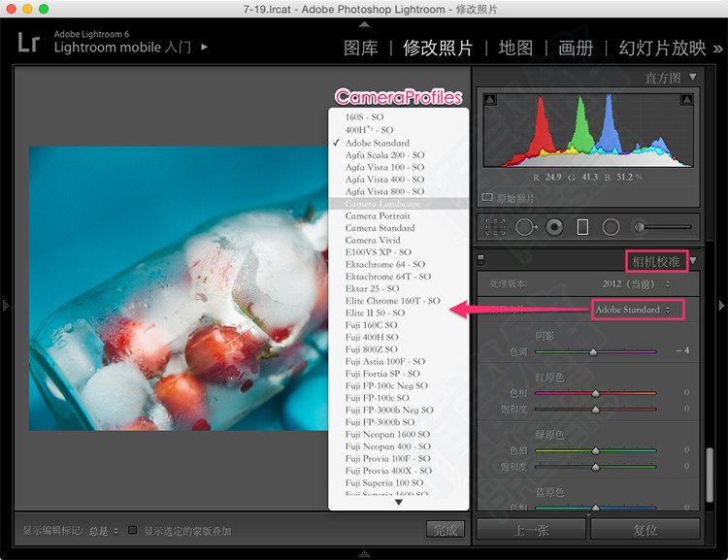Screen dimensions: 728x560
Task: Click the macOS yellow minimize button
Action: click(x=27, y=9)
